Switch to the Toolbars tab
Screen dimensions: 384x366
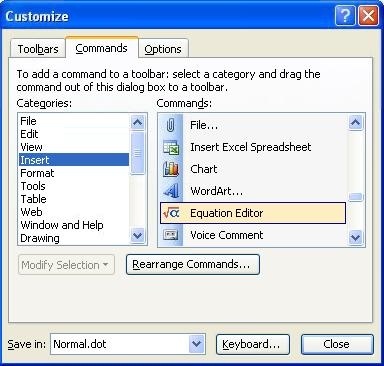(x=38, y=49)
